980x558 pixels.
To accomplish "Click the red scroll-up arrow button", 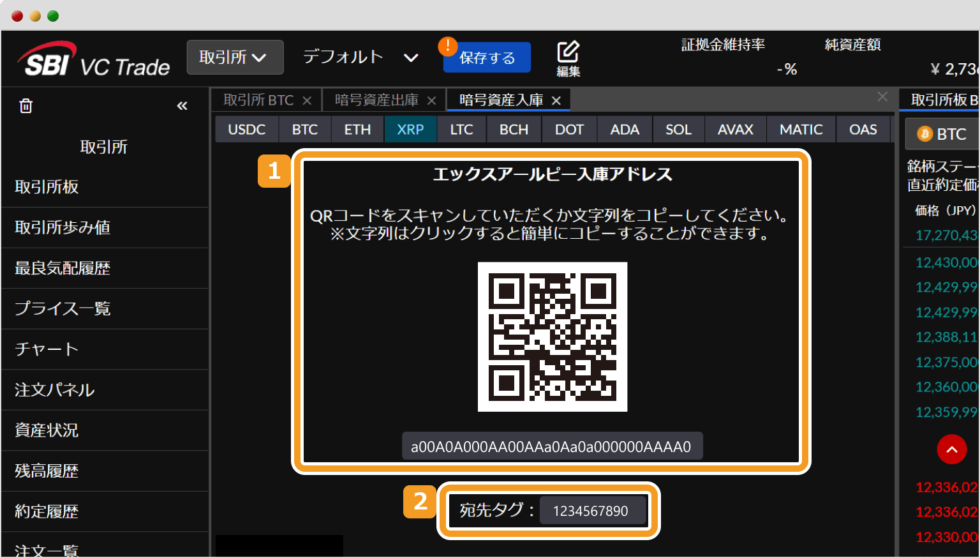I will [x=952, y=449].
